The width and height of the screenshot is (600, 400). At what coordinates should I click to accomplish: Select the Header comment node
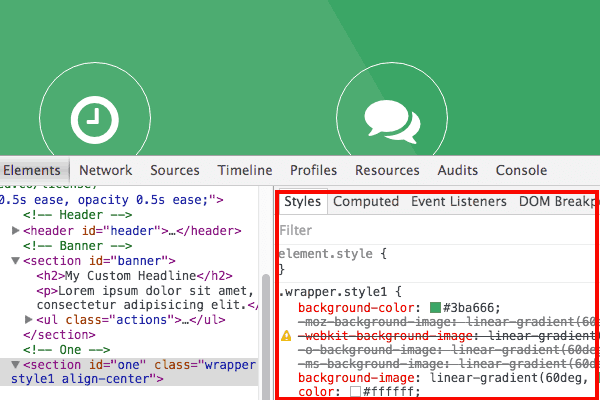77,215
